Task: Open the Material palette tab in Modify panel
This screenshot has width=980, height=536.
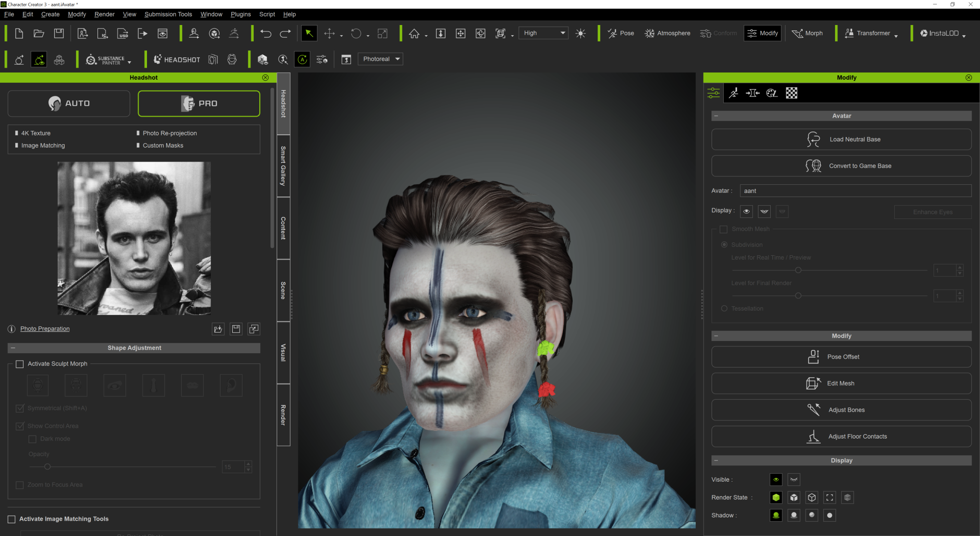Action: point(772,93)
